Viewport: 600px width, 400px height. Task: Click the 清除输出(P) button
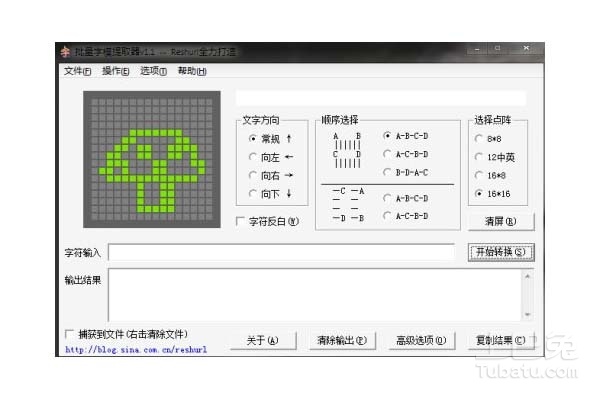click(x=342, y=340)
